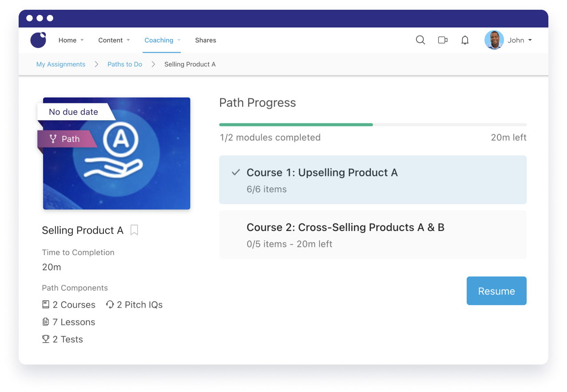Click the Resume button
The width and height of the screenshot is (567, 392).
click(496, 291)
